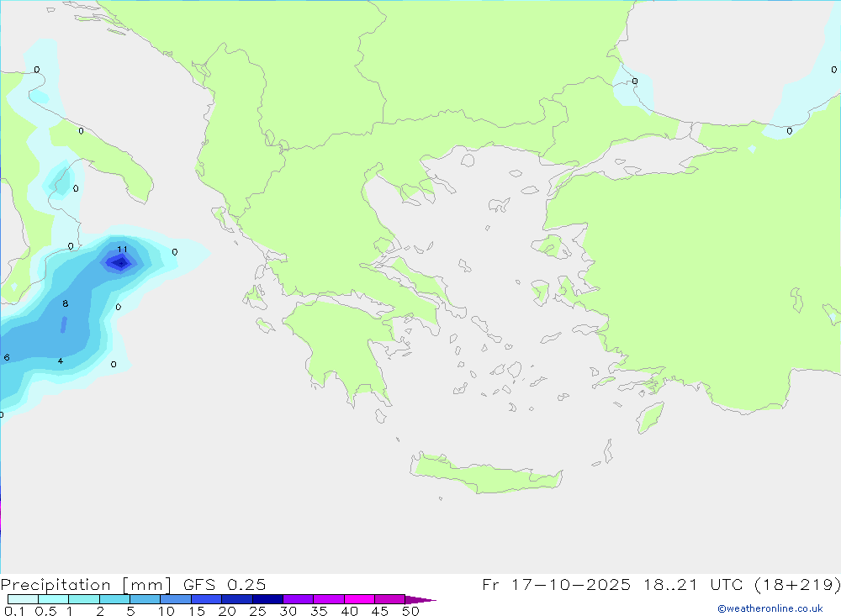Click the 0.1–0.5 mm legend color swatch

tap(23, 599)
